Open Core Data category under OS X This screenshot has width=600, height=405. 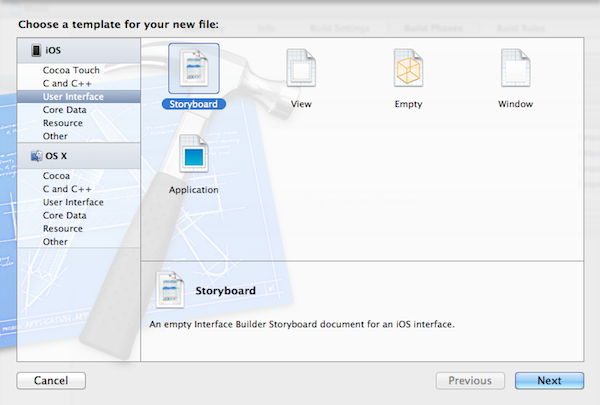tap(79, 216)
